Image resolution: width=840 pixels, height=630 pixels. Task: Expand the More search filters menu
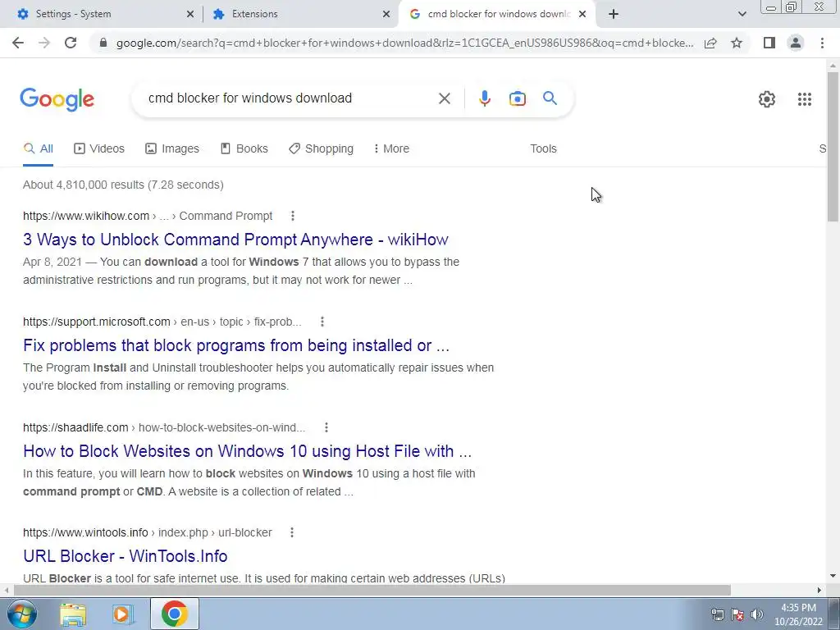[391, 149]
